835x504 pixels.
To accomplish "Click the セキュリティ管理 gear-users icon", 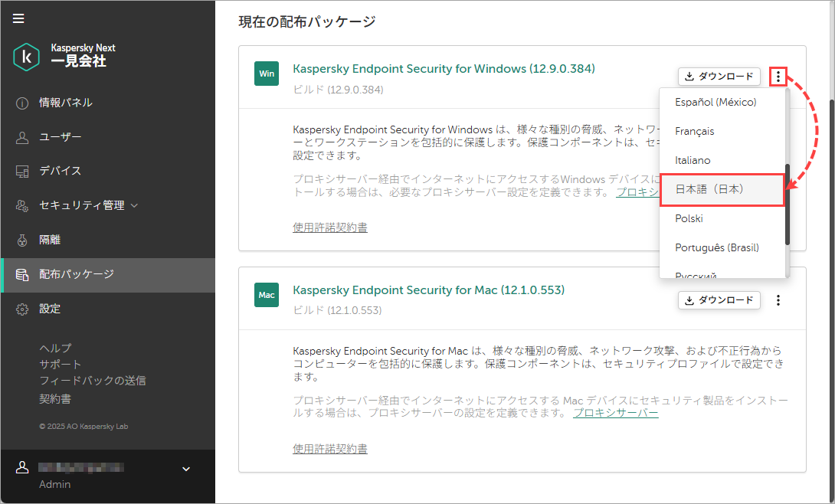I will click(22, 205).
